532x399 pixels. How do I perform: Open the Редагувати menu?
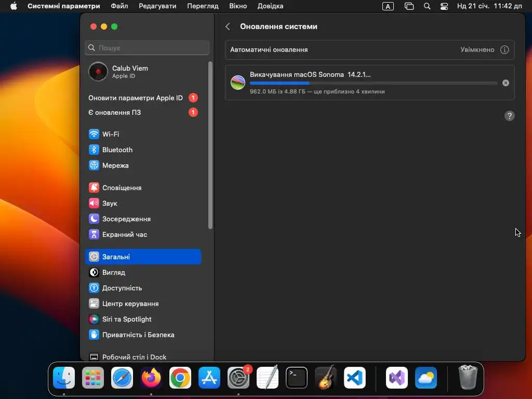pyautogui.click(x=157, y=6)
